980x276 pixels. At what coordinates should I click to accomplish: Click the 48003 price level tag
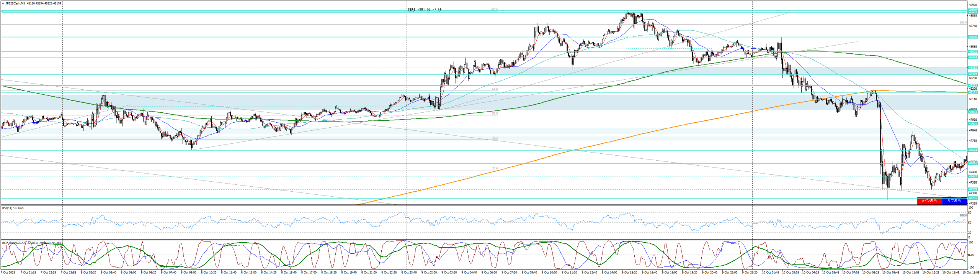(973, 112)
